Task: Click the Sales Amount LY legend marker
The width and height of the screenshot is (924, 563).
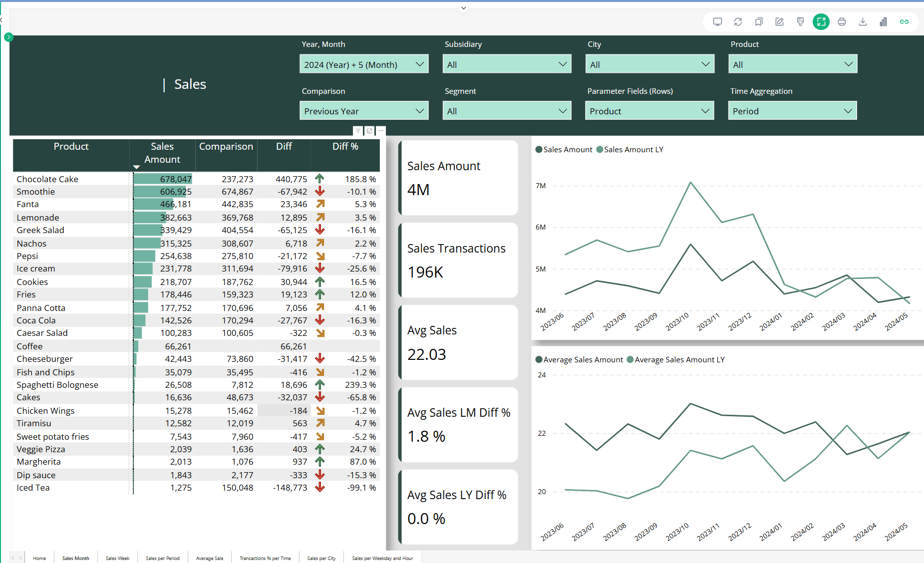Action: coord(600,150)
